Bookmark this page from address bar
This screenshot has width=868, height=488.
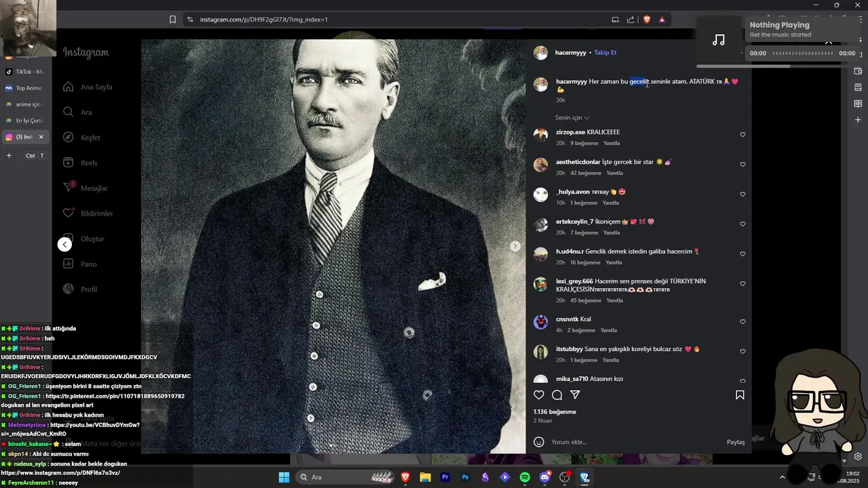pyautogui.click(x=172, y=20)
